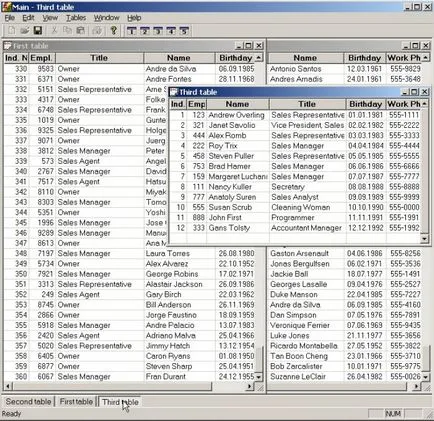Click toolbar button for table 5

click(184, 31)
